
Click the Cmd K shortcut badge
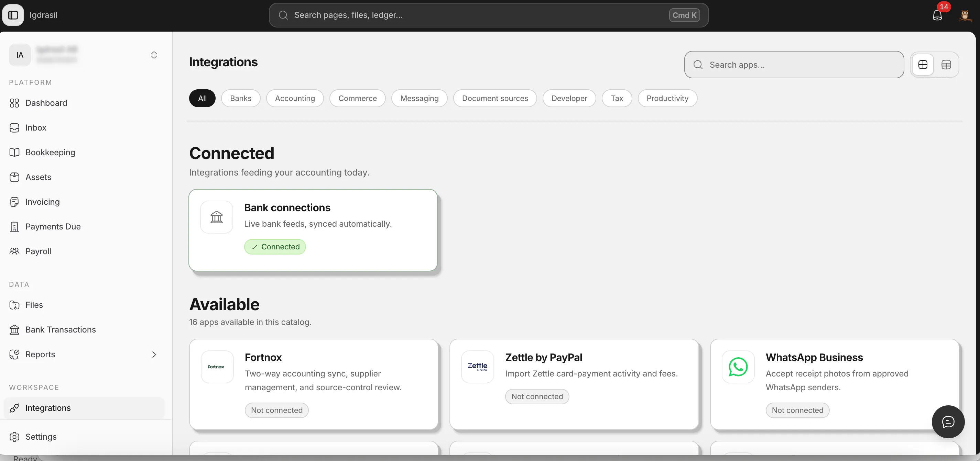coord(684,15)
